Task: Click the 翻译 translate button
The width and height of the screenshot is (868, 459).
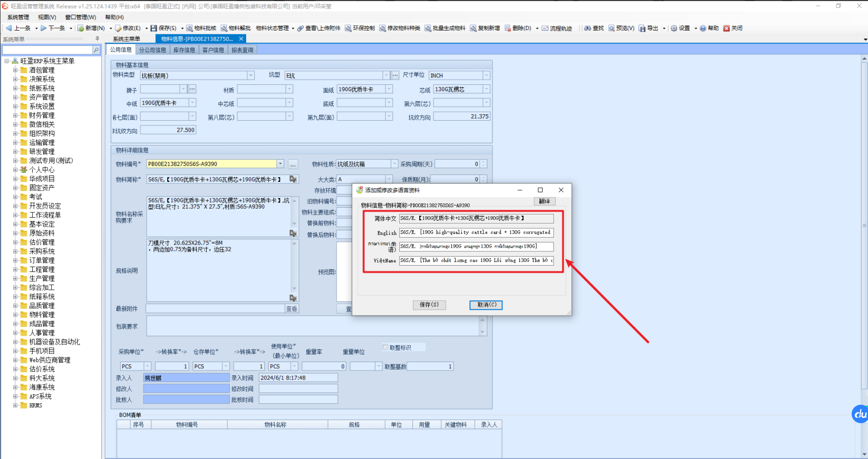Action: 545,201
